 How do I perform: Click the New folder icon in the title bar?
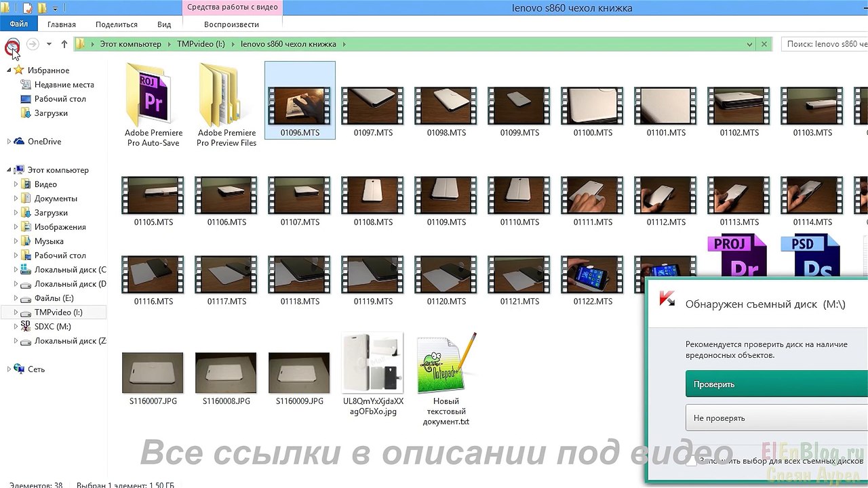(x=42, y=8)
